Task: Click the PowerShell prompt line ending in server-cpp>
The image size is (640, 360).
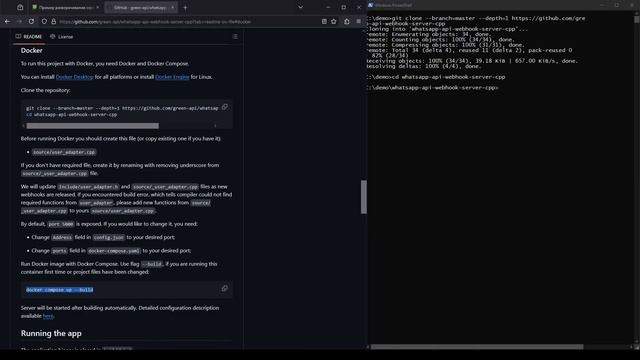Action: (x=433, y=88)
